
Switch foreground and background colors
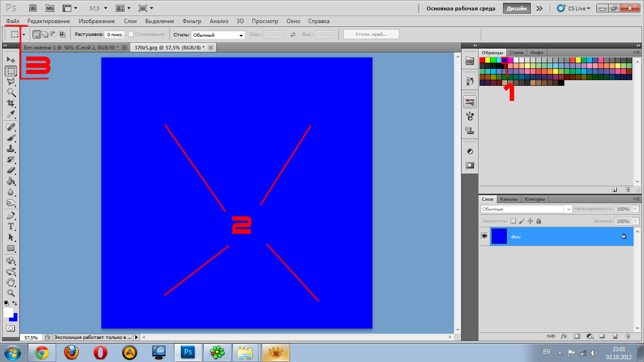click(x=15, y=303)
